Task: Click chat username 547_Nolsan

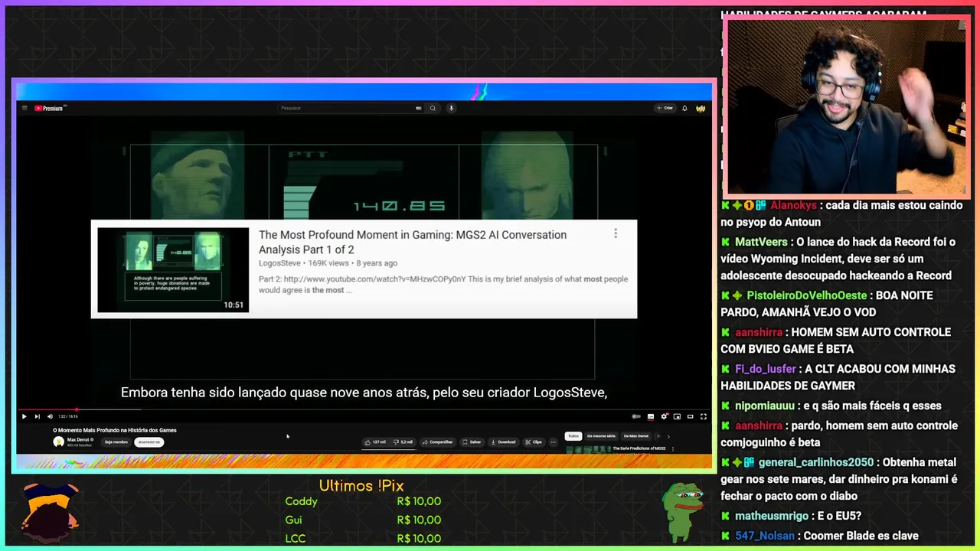Action: 765,536
